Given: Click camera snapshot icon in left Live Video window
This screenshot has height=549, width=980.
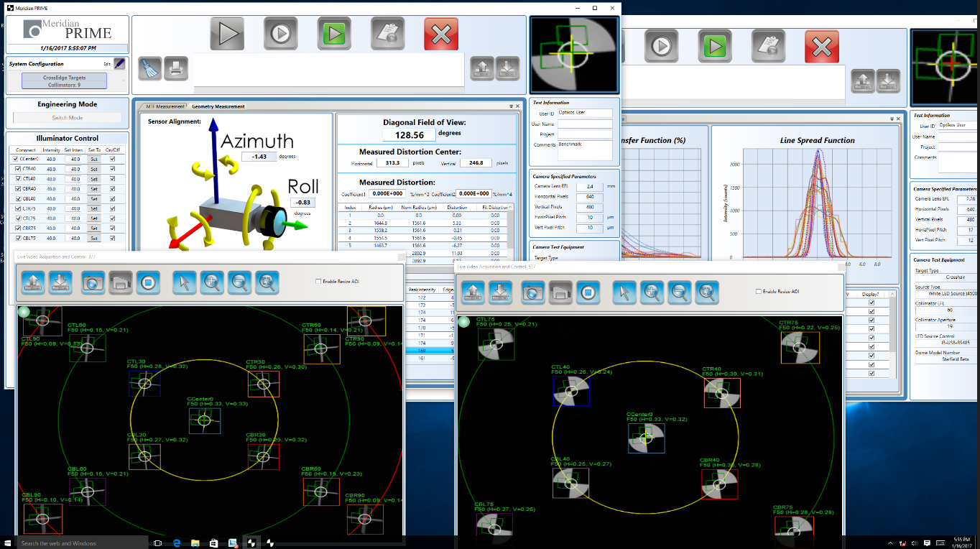Looking at the screenshot, I should 93,282.
